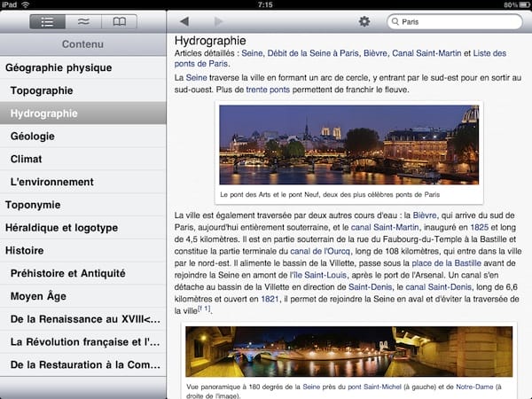Jump to the Topographie section

(x=42, y=90)
